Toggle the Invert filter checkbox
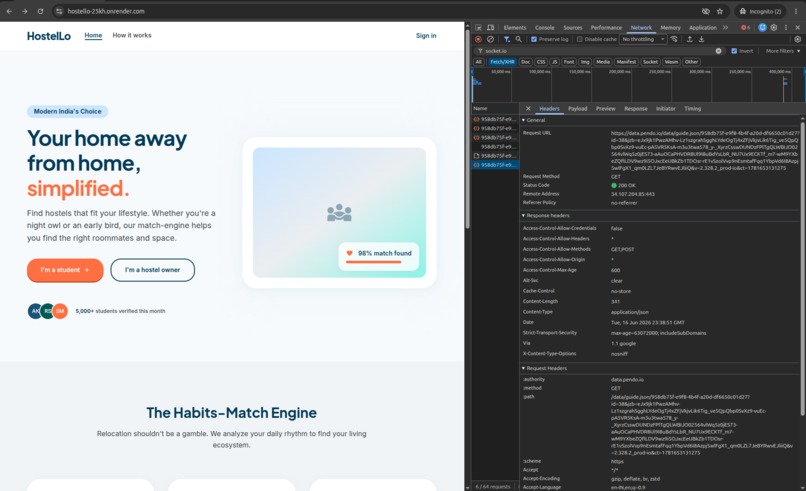 pos(734,51)
